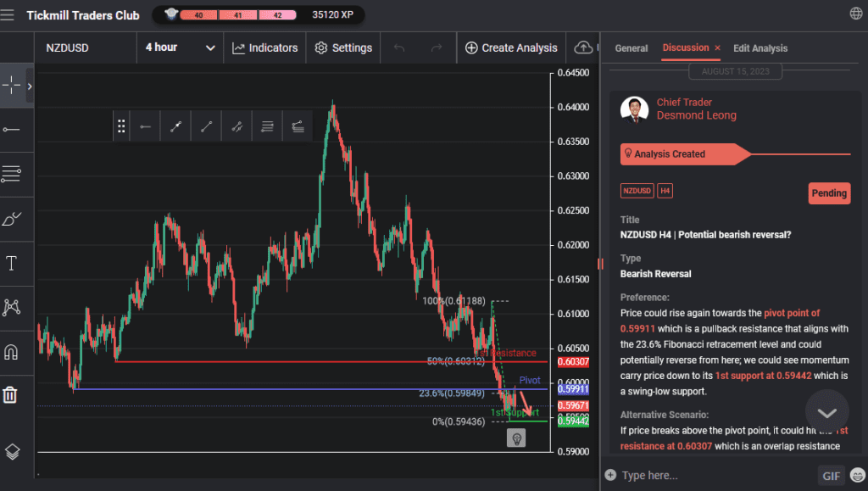Click the undo arrow
Viewport: 868px width, 491px height.
tap(399, 48)
